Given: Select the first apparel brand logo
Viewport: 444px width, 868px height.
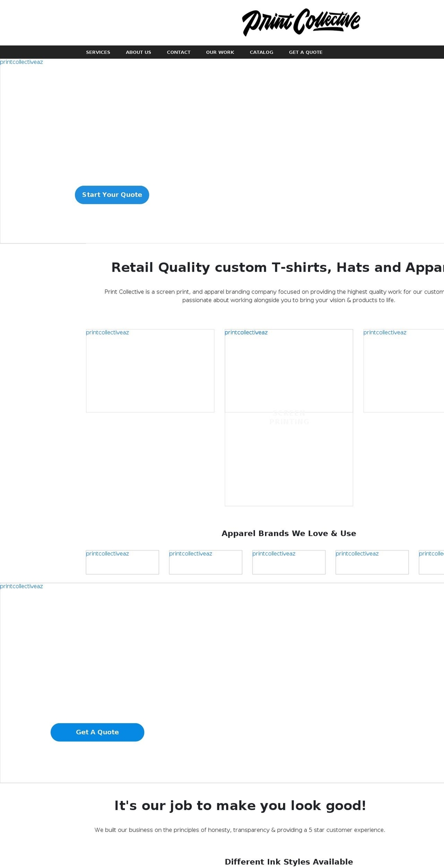Looking at the screenshot, I should 122,562.
